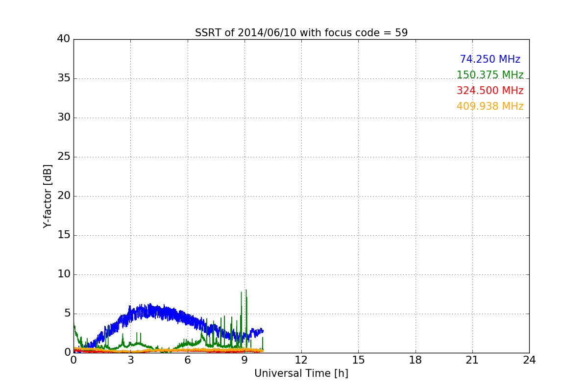Select the 150.375 MHz legend label
Viewport: 588px width, 392px height.
pyautogui.click(x=490, y=75)
